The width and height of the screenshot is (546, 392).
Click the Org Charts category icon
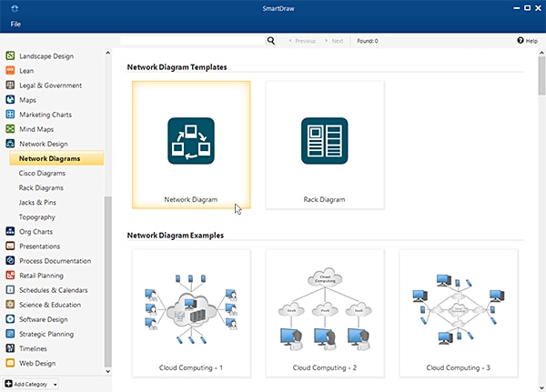pos(10,231)
